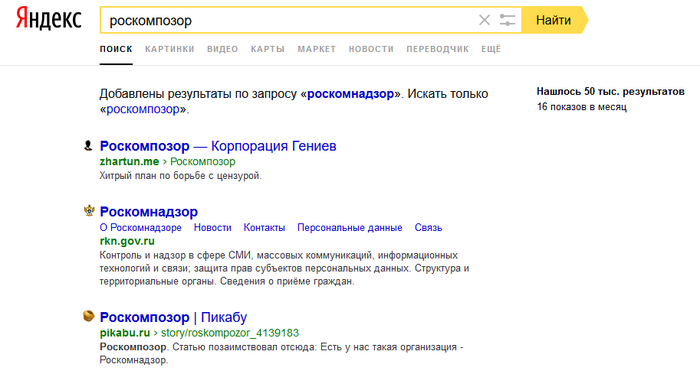Screen dimensions: 700x374
Task: Click the Яндекс logo
Action: click(x=49, y=20)
